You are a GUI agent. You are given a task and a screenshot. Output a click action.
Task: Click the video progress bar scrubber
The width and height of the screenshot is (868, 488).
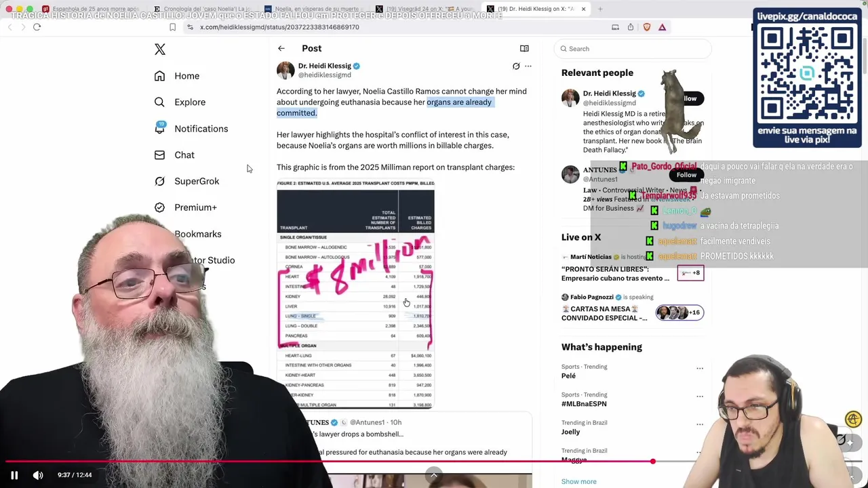[x=652, y=462]
